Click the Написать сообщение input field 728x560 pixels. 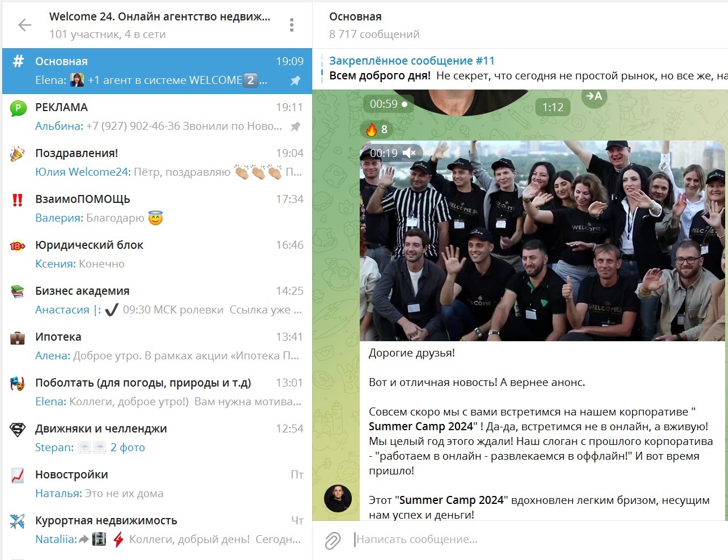538,540
